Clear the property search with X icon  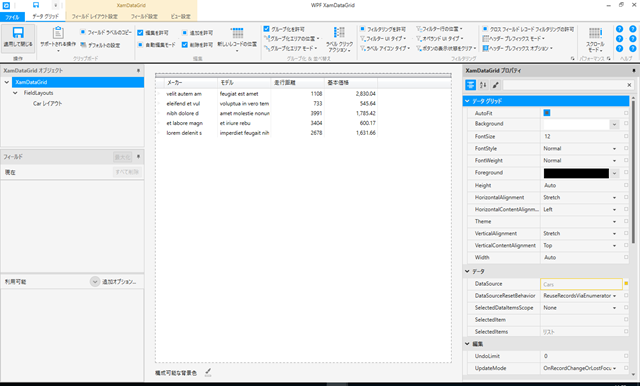pos(629,85)
